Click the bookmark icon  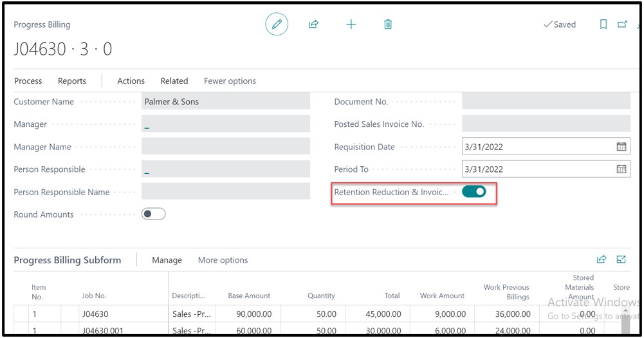[x=603, y=24]
